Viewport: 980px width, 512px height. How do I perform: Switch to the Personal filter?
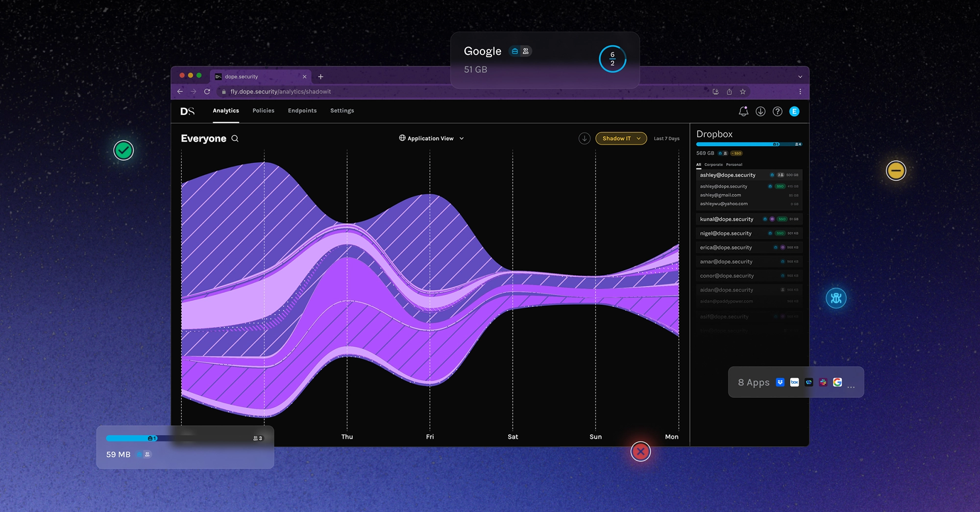tap(735, 165)
